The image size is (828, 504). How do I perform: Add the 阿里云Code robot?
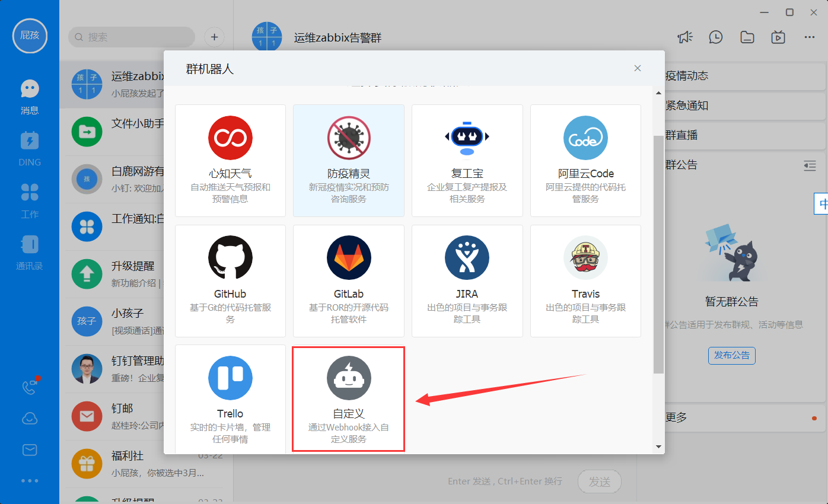tap(585, 161)
